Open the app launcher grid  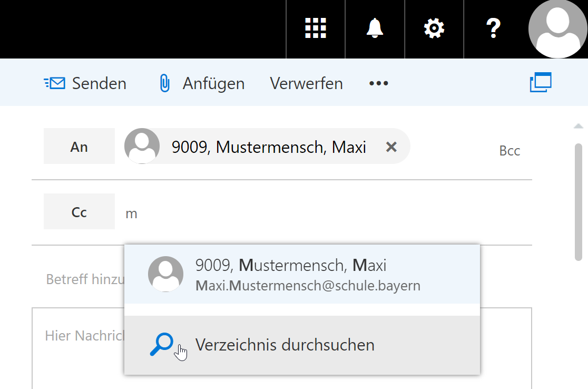pos(316,28)
